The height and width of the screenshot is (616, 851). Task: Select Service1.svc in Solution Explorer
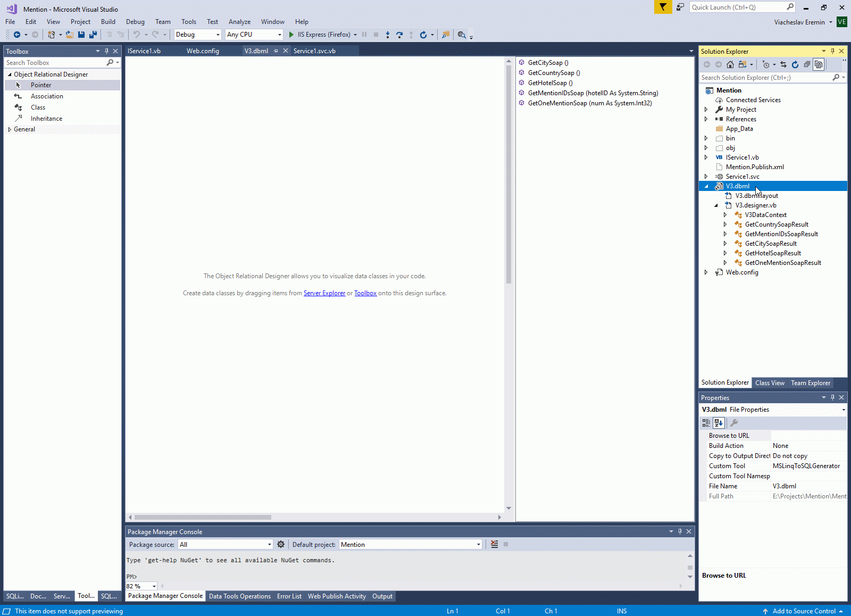(742, 177)
